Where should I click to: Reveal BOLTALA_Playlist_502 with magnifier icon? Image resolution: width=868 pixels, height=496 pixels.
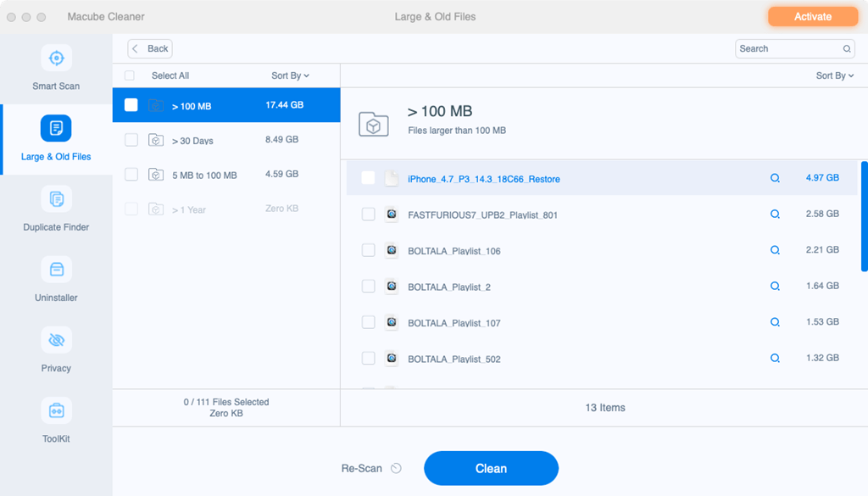click(x=775, y=358)
